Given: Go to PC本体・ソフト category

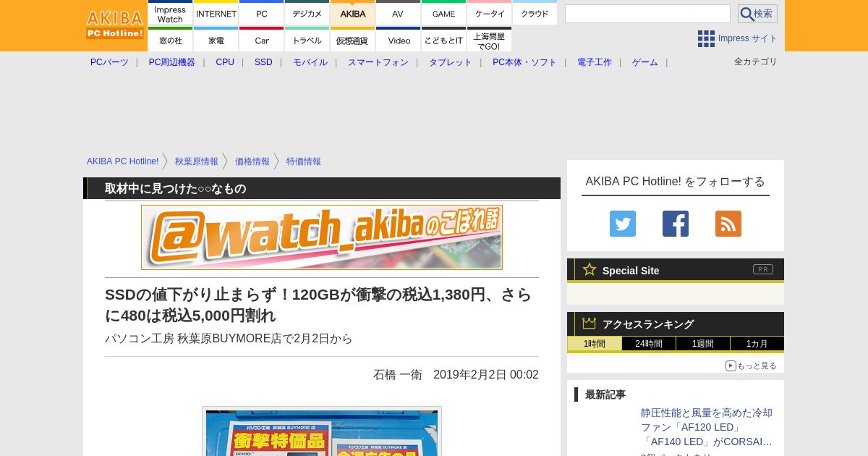Looking at the screenshot, I should [524, 62].
